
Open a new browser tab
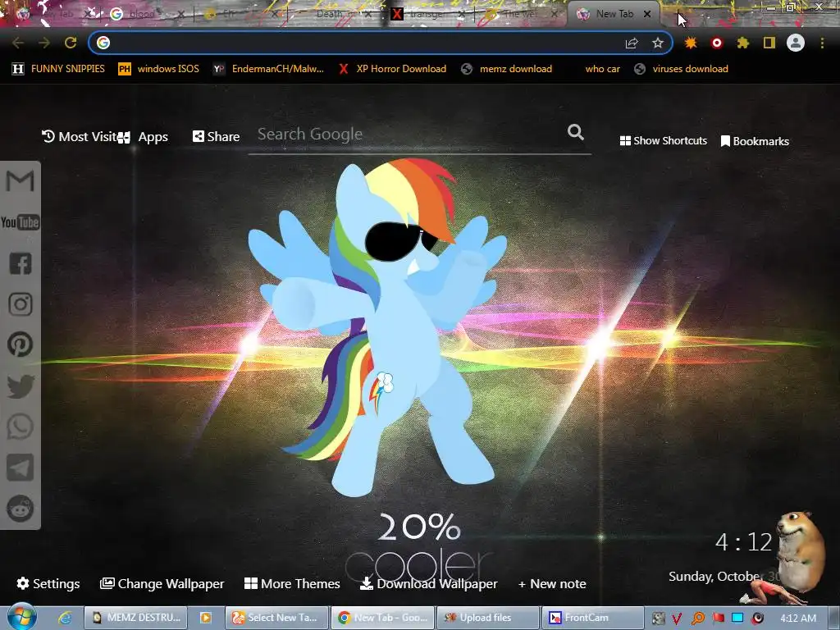pos(678,14)
